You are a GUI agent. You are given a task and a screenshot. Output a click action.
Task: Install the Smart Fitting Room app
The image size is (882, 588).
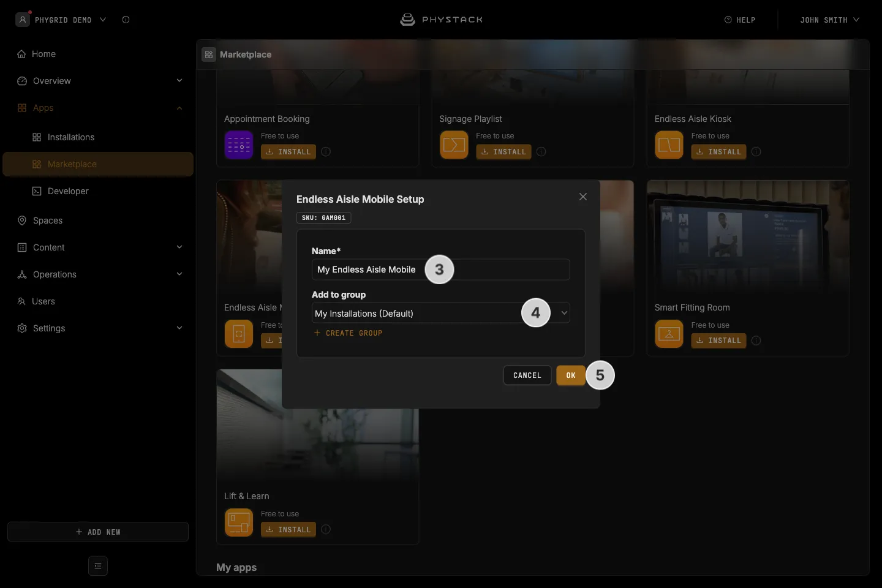(718, 341)
